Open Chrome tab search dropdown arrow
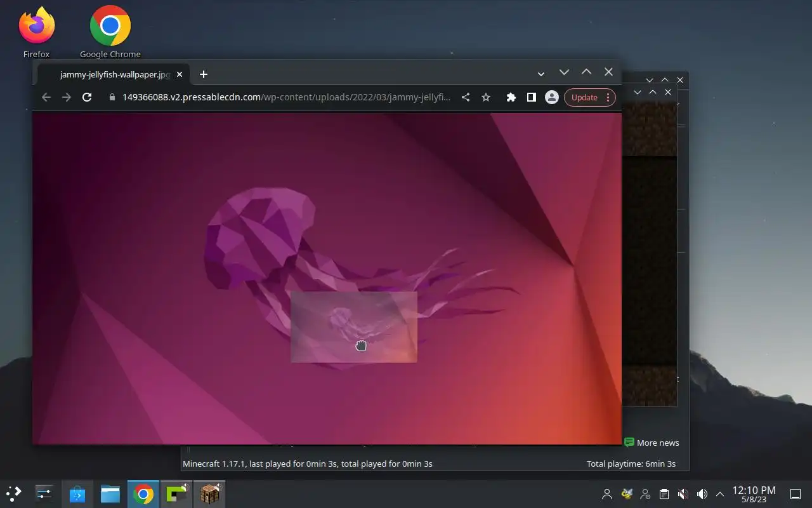 coord(540,74)
